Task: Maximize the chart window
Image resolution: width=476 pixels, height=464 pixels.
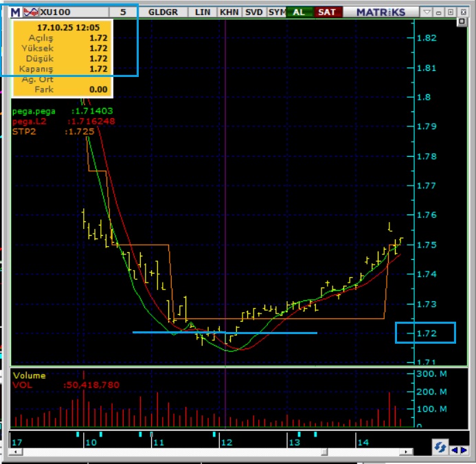Action: tap(451, 12)
